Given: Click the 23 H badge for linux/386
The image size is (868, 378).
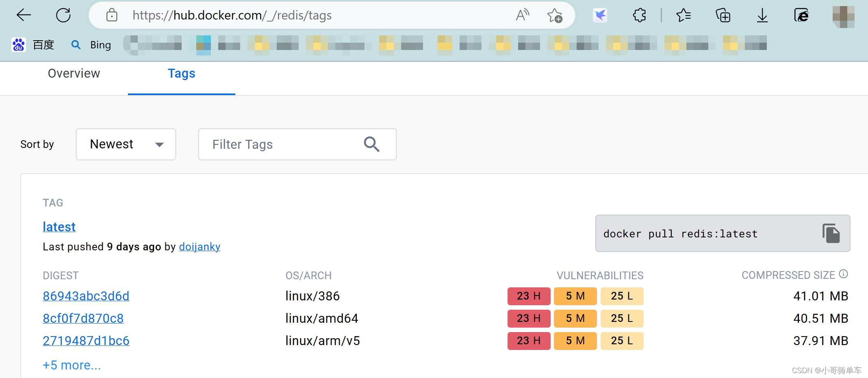Looking at the screenshot, I should pyautogui.click(x=529, y=296).
